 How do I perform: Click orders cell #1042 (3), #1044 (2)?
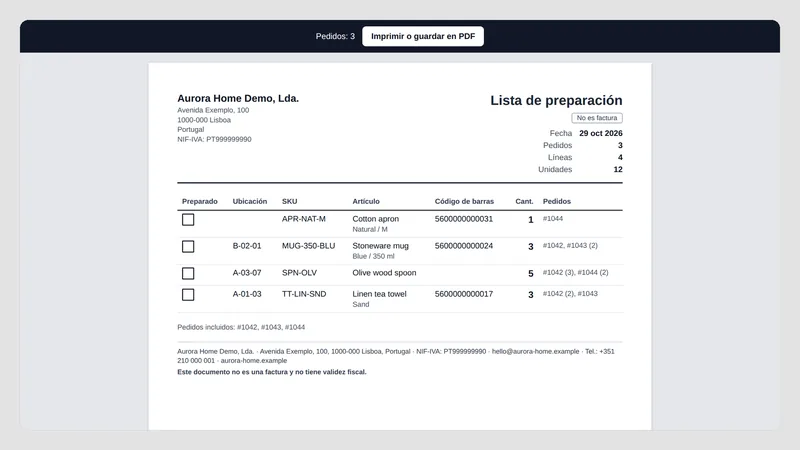tap(576, 272)
